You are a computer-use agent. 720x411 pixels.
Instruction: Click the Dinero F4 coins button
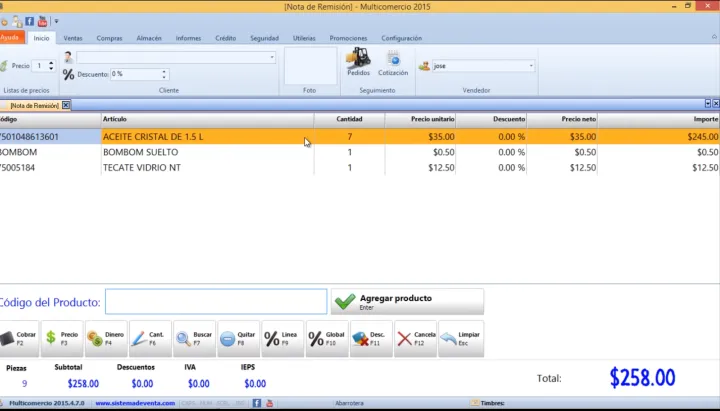pyautogui.click(x=106, y=339)
